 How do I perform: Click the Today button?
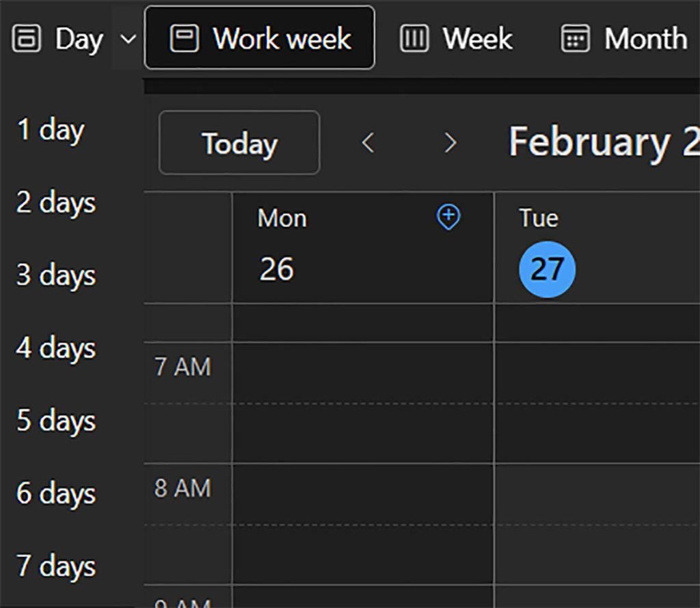[239, 143]
